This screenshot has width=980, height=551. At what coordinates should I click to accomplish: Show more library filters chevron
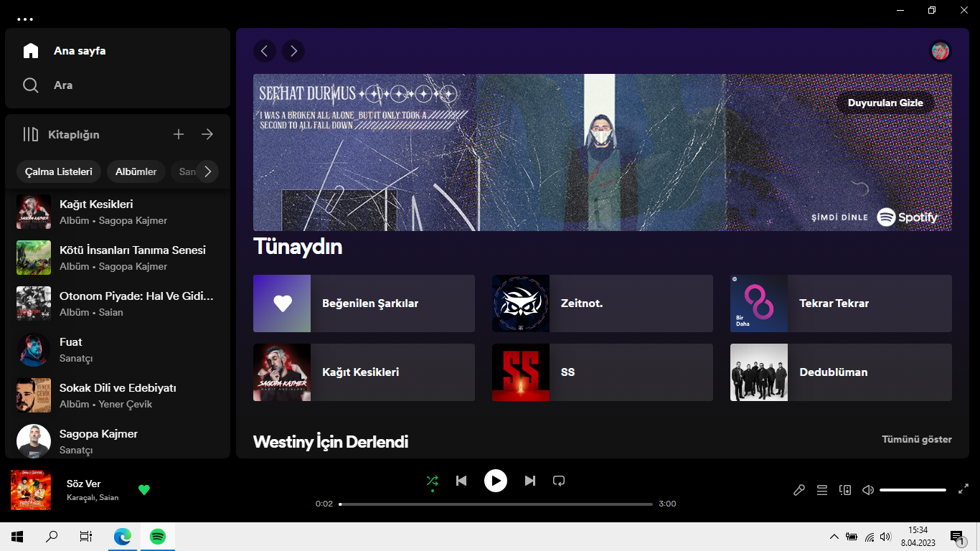tap(207, 171)
